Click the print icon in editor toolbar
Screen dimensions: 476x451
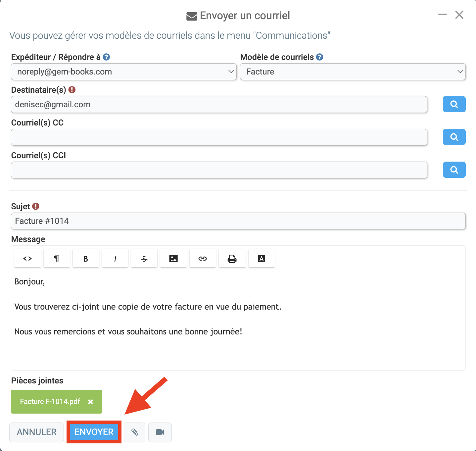(x=232, y=258)
